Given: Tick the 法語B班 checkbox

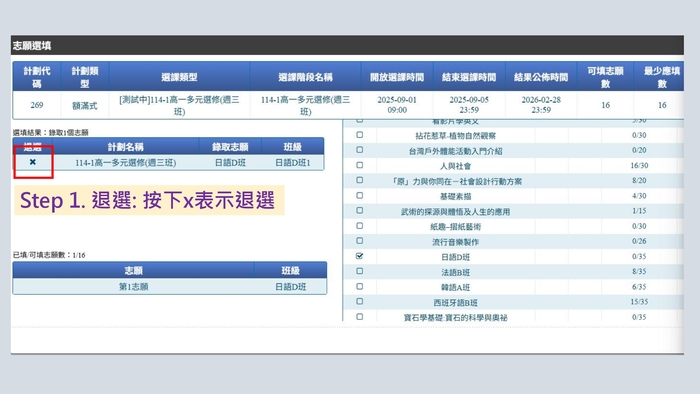Looking at the screenshot, I should tap(359, 271).
